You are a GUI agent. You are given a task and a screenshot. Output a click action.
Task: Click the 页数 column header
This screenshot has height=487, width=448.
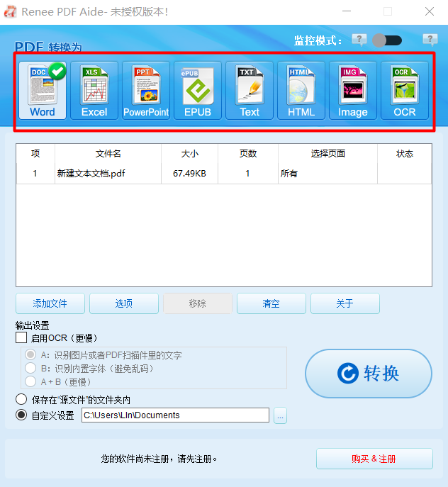(x=248, y=154)
